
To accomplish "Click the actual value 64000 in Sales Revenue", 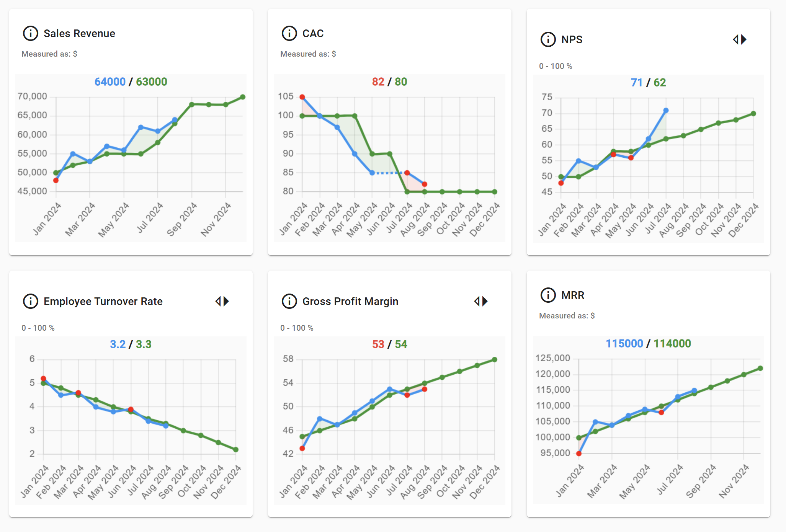I will click(x=110, y=82).
